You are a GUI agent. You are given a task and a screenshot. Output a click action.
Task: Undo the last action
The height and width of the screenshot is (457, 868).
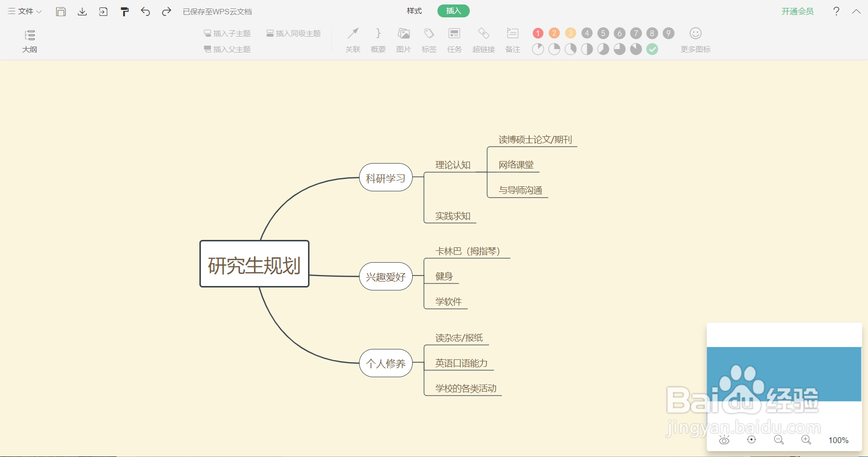pyautogui.click(x=145, y=11)
